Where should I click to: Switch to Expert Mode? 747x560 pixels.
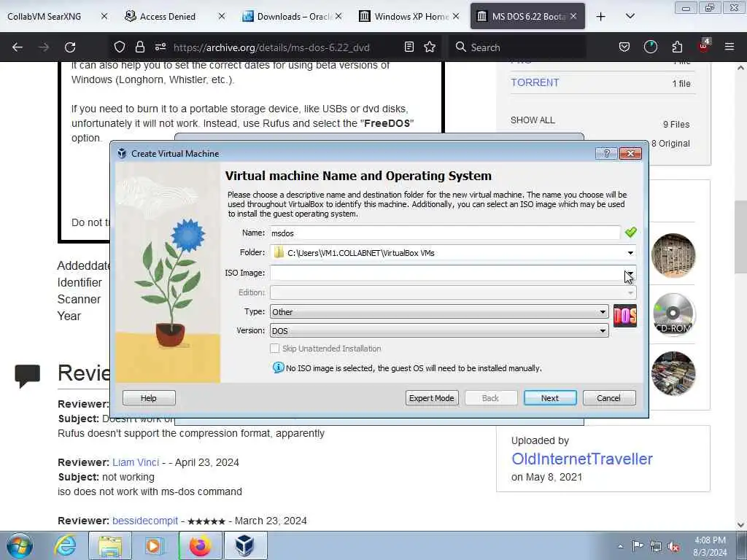[x=432, y=398]
